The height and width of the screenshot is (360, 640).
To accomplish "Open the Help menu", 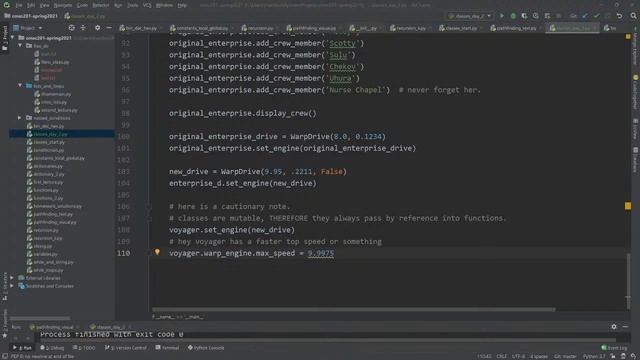I will click(x=182, y=5).
